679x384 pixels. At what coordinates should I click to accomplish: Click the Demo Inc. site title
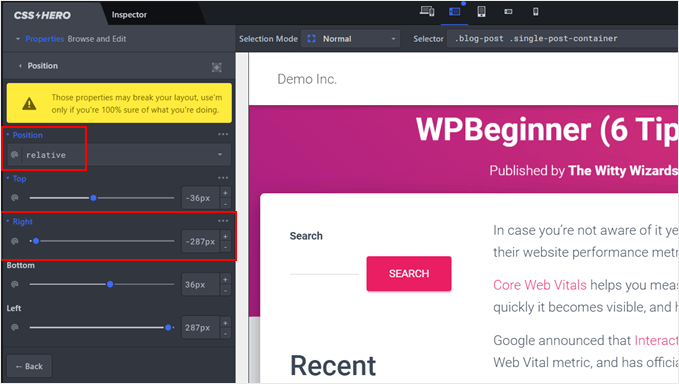(307, 79)
